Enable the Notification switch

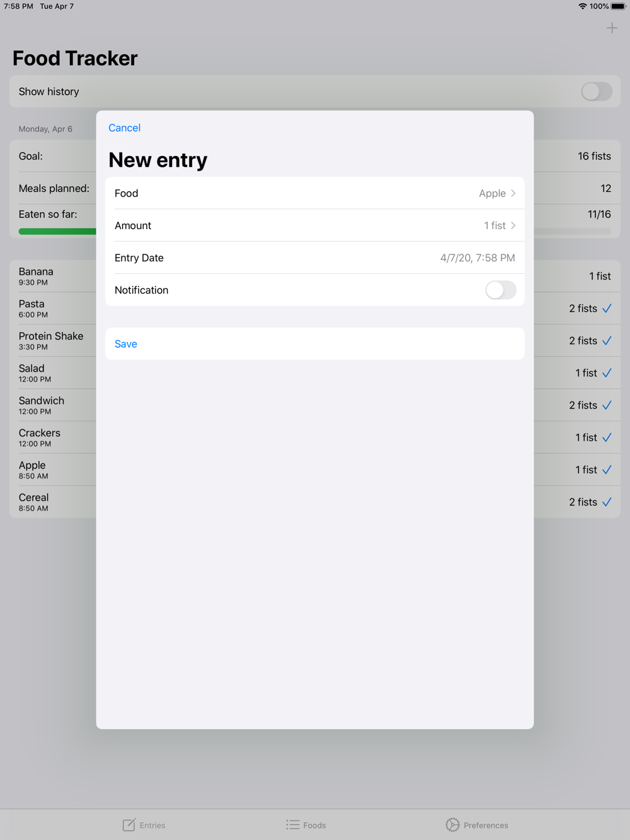[x=501, y=290]
